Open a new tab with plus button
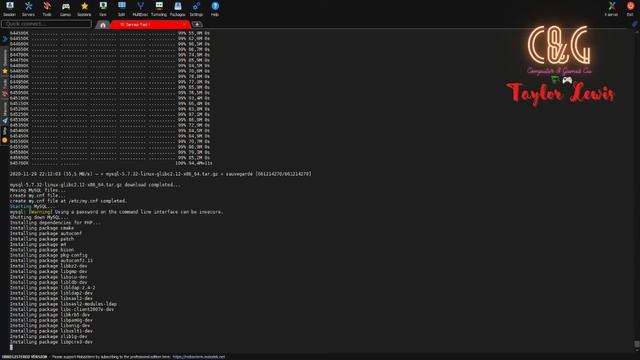The height and width of the screenshot is (360, 640). 197,24
